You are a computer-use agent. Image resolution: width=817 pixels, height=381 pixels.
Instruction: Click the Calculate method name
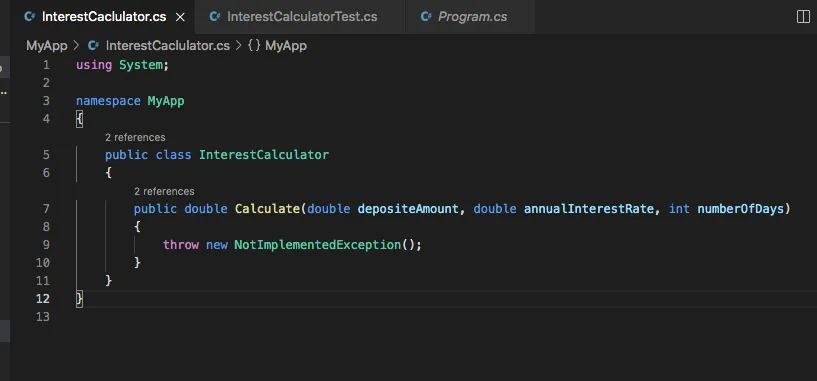click(x=267, y=209)
